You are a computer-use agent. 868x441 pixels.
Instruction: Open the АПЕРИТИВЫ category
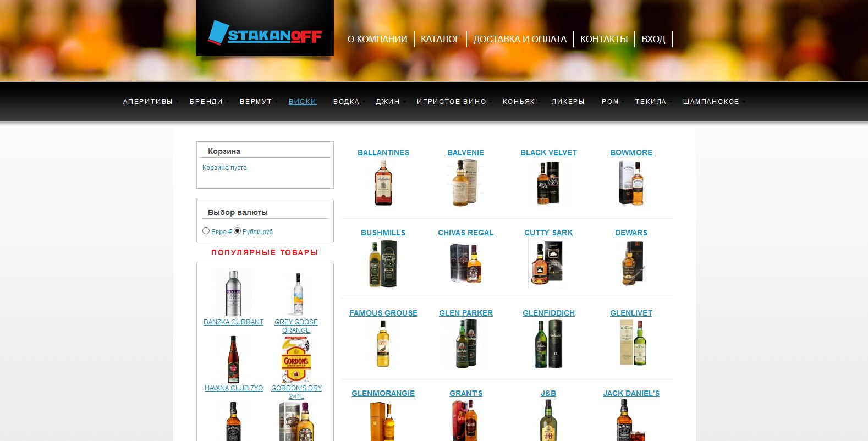pyautogui.click(x=148, y=102)
